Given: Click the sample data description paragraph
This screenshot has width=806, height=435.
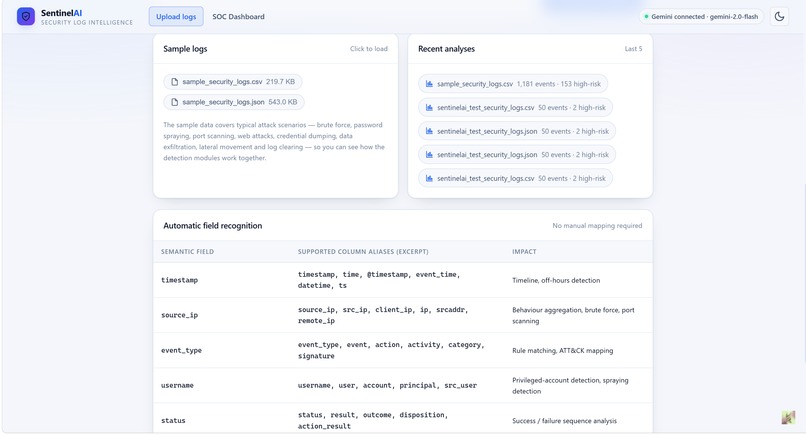Looking at the screenshot, I should 274,141.
